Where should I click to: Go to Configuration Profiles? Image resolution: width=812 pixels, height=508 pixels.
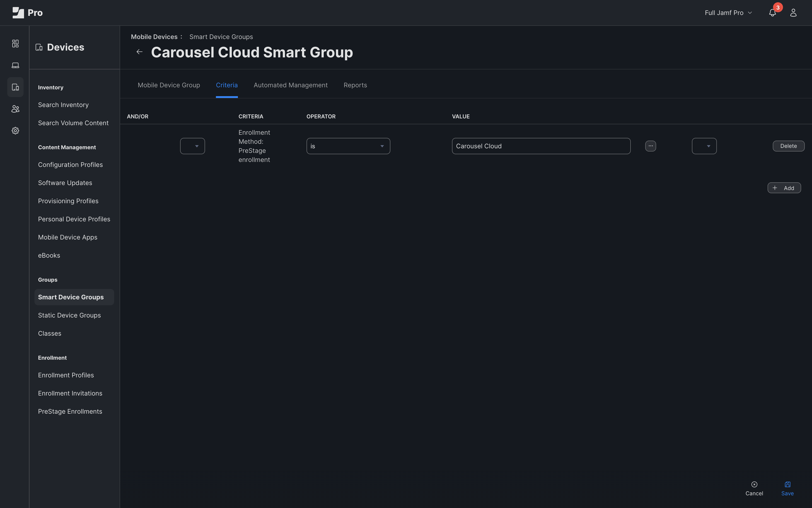coord(70,165)
